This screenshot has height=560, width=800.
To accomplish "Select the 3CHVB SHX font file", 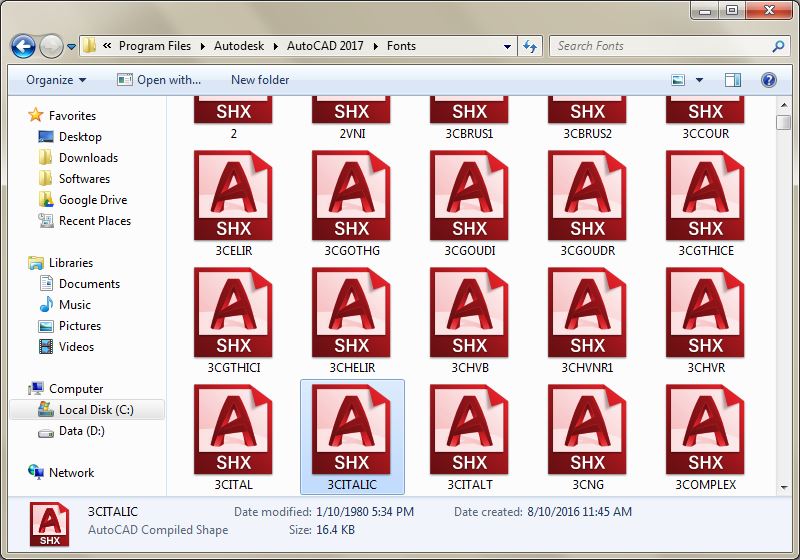I will point(469,320).
